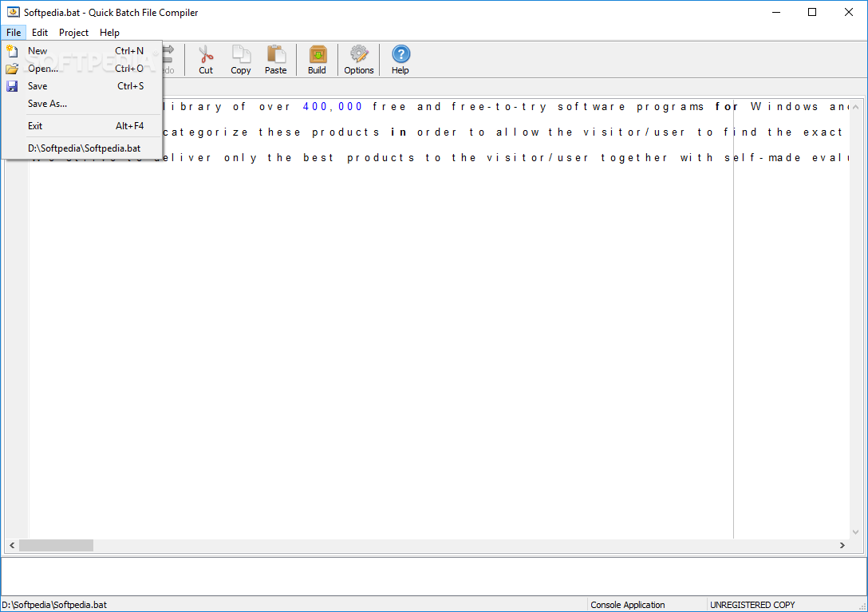The image size is (868, 612).
Task: Click the bold word 'for' in first line
Action: pyautogui.click(x=727, y=107)
